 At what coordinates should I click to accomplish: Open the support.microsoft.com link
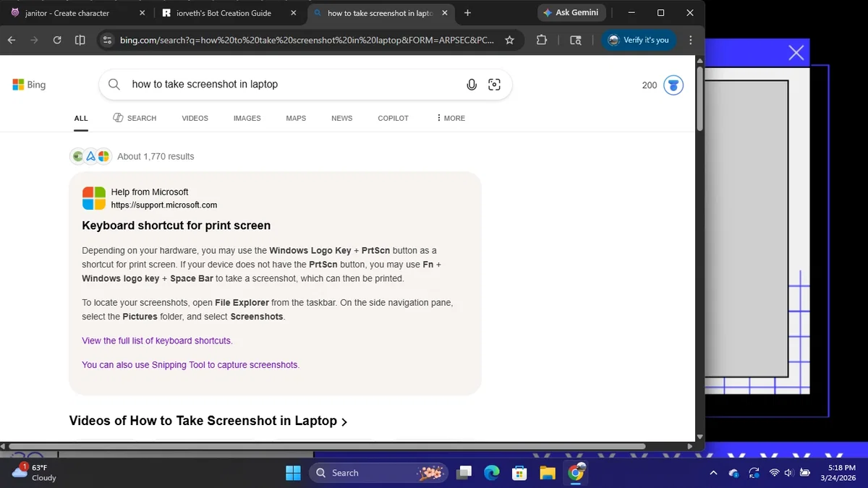164,205
